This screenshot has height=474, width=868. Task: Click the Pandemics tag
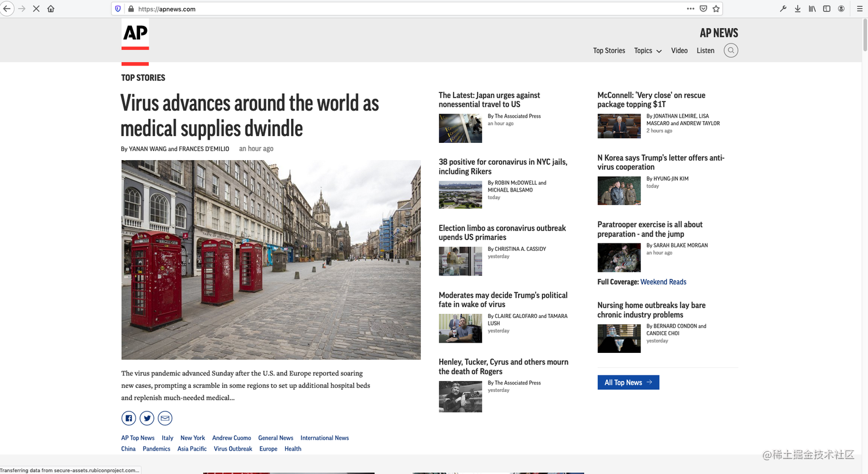pyautogui.click(x=157, y=449)
